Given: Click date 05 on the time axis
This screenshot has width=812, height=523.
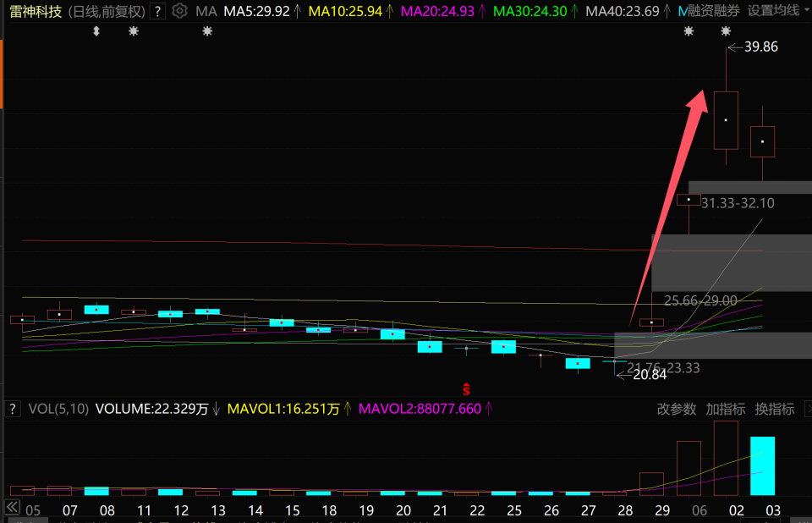Looking at the screenshot, I should click(33, 510).
